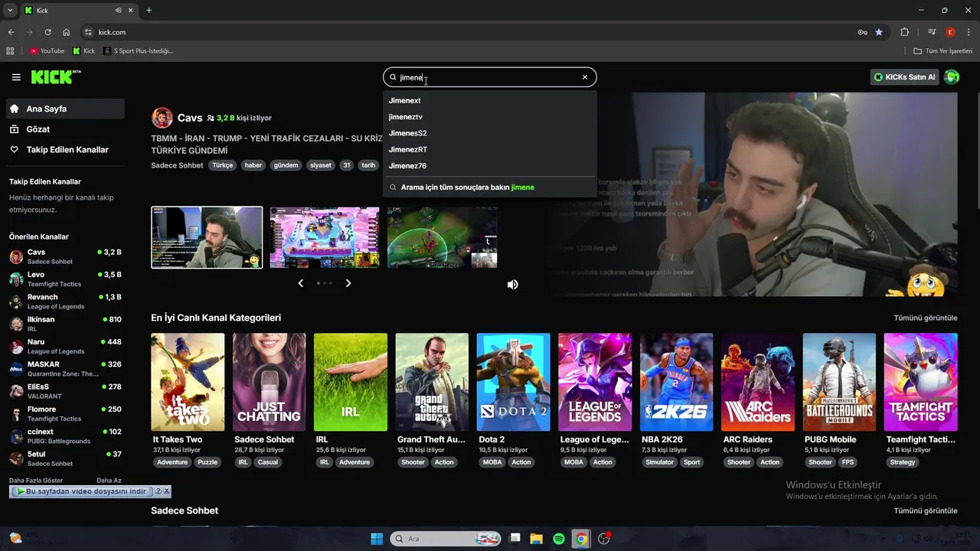Click Tümünü görüntüle for live categories
This screenshot has width=980, height=551.
[926, 318]
